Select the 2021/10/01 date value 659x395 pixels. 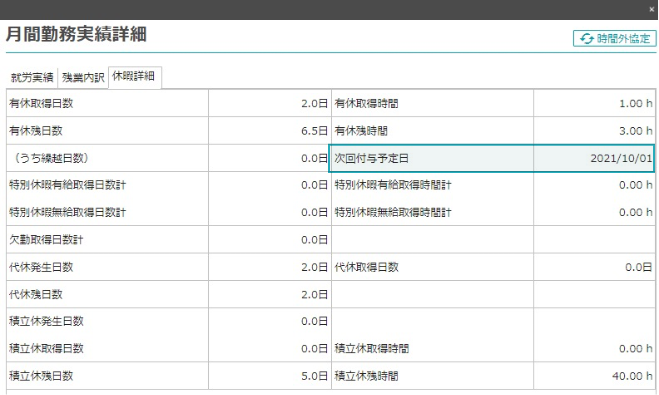(x=621, y=158)
